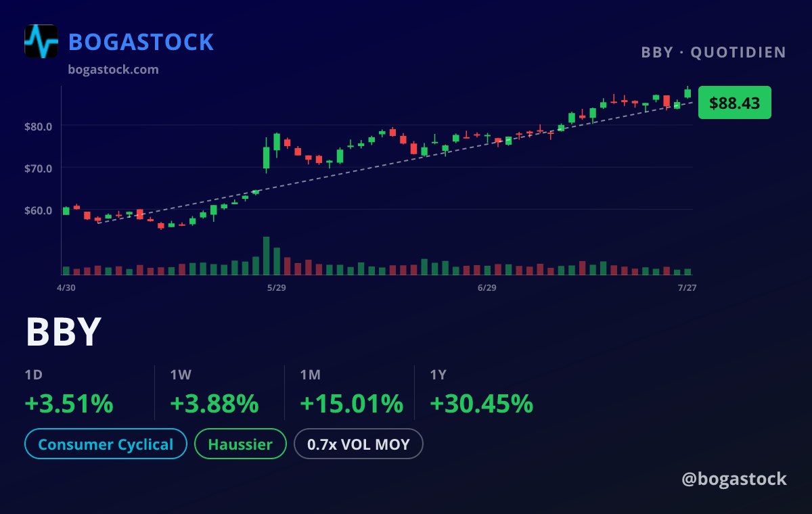Click the BBY · QUOTIDIEN chart label
The height and width of the screenshot is (514, 812).
tap(714, 53)
